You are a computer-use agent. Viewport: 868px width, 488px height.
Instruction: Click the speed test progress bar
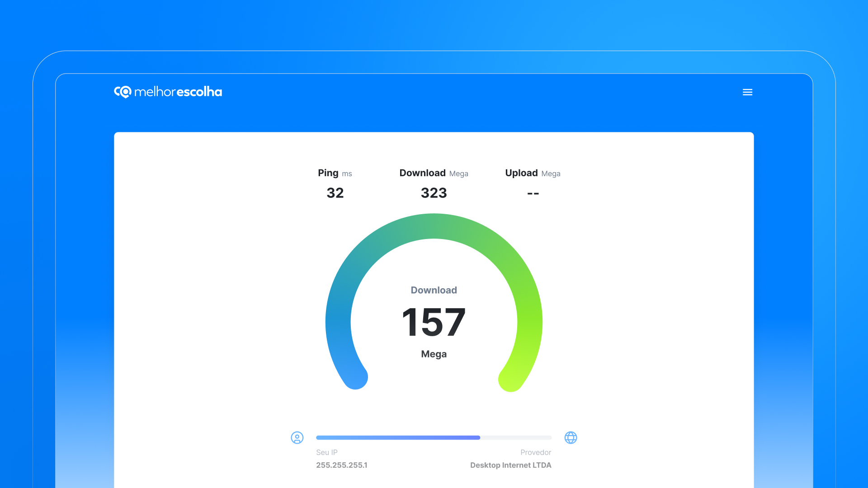434,437
